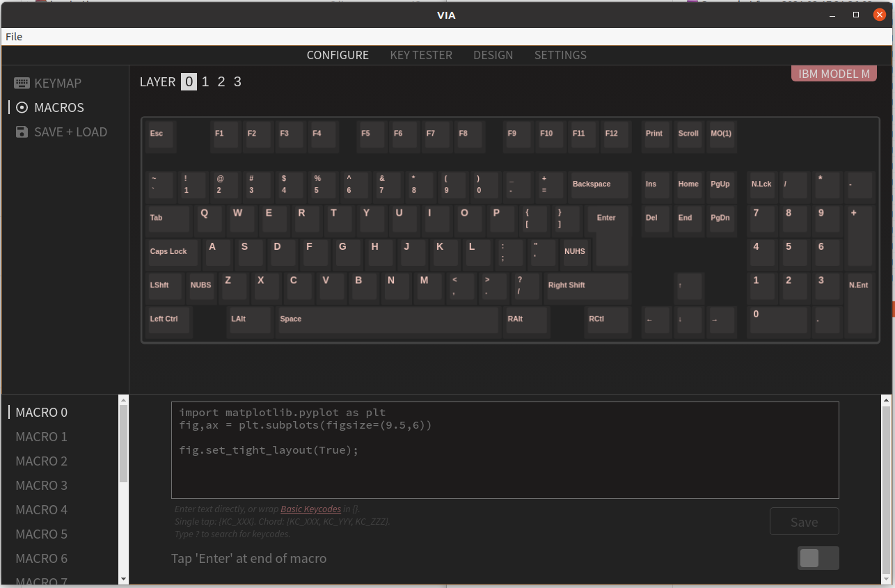Save the current macro
The height and width of the screenshot is (588, 895).
pyautogui.click(x=804, y=521)
